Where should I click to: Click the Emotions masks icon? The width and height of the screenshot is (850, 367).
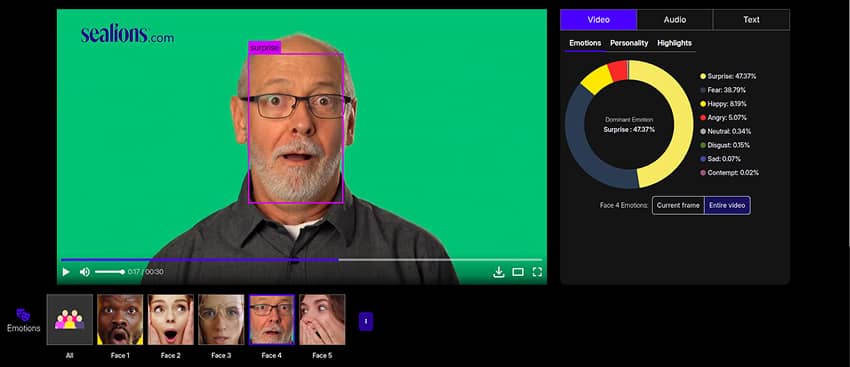tap(23, 315)
